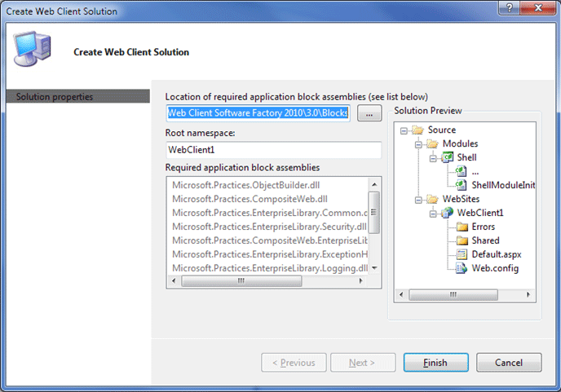Screen dimensions: 561x392
Task: Select Microsoft.Practices.EnterpriseLibrary.Common entry
Action: pos(270,213)
